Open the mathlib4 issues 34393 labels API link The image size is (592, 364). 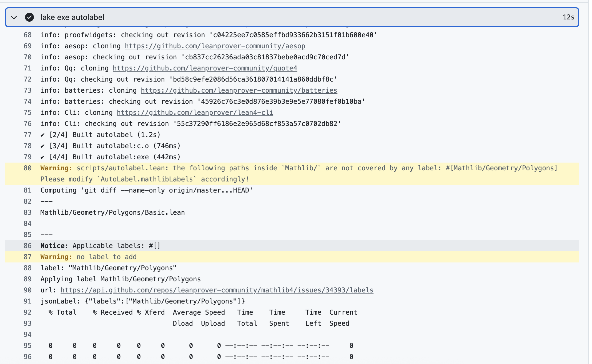tap(217, 290)
